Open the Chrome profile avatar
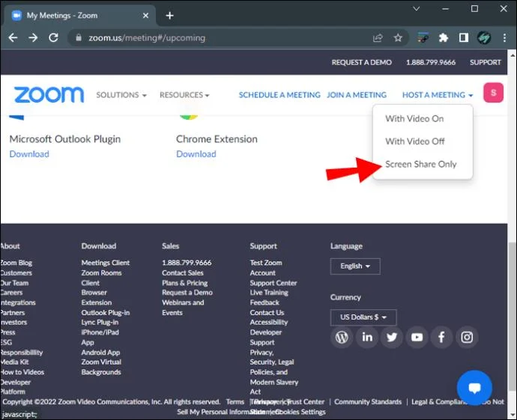 484,38
